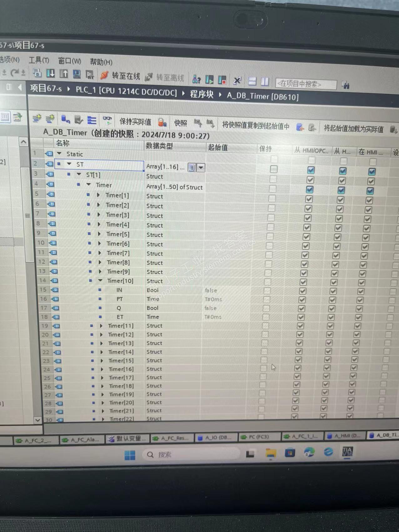This screenshot has height=532, width=399.
Task: Click the Go online (转至在线) icon
Action: [x=104, y=75]
